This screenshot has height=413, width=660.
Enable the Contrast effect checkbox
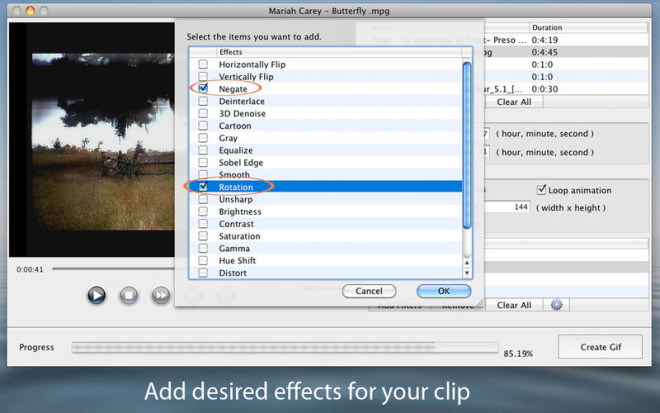pos(203,224)
